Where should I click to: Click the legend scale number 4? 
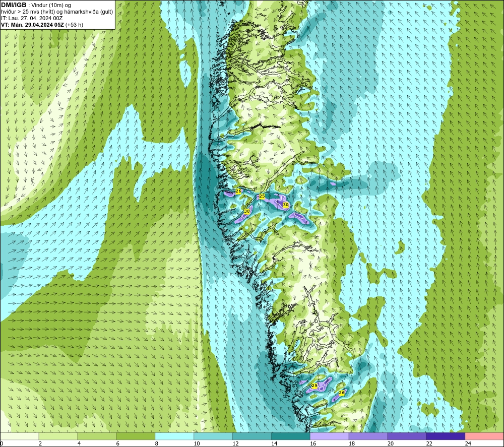point(79,443)
